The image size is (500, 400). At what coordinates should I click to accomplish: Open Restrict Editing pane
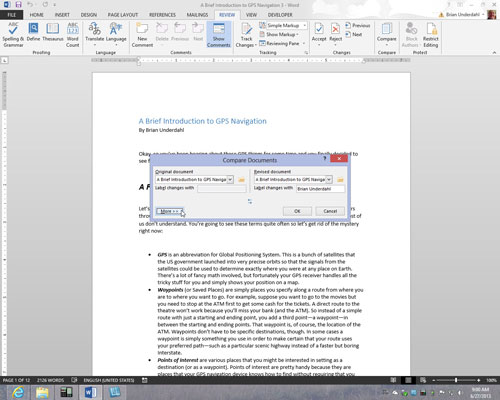point(431,35)
